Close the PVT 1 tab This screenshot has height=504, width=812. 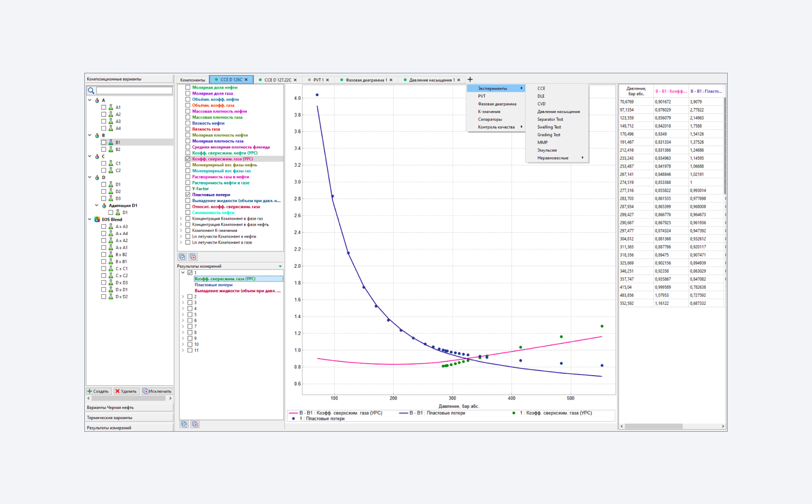click(x=328, y=80)
